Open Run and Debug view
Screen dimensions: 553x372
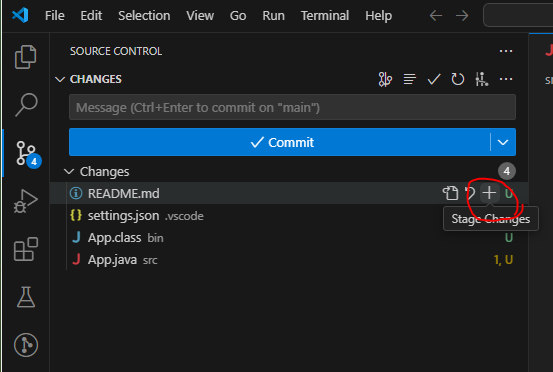25,201
